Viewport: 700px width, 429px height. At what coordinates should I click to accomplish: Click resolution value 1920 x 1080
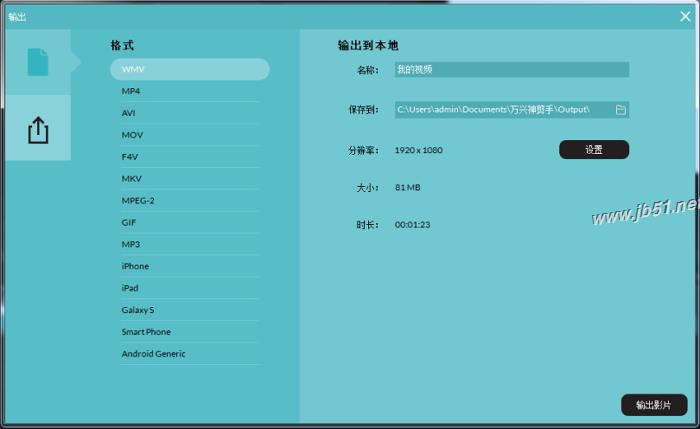click(x=419, y=150)
